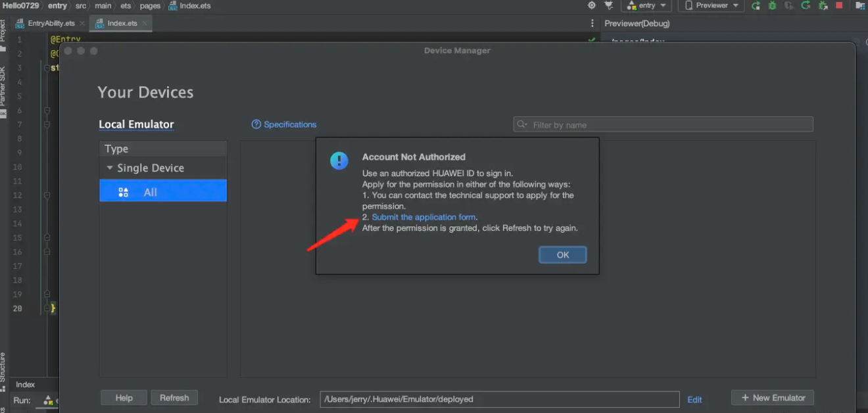Image resolution: width=868 pixels, height=413 pixels.
Task: Click the blue warning icon in the dialog
Action: (339, 160)
